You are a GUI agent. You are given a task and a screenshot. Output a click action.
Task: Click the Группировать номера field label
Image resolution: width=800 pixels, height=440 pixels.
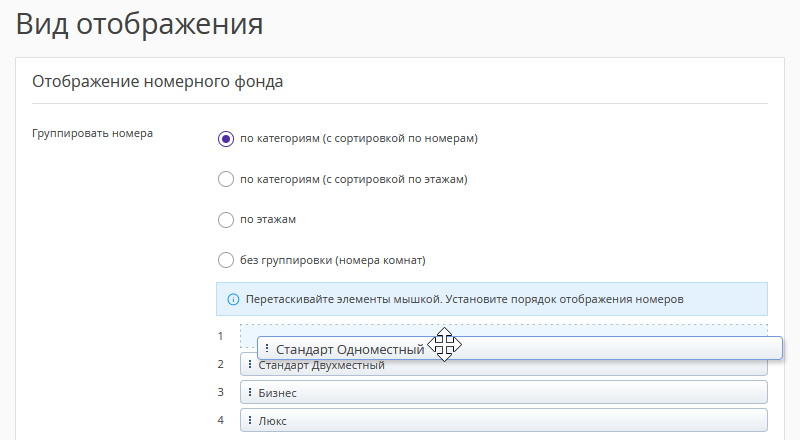(93, 133)
